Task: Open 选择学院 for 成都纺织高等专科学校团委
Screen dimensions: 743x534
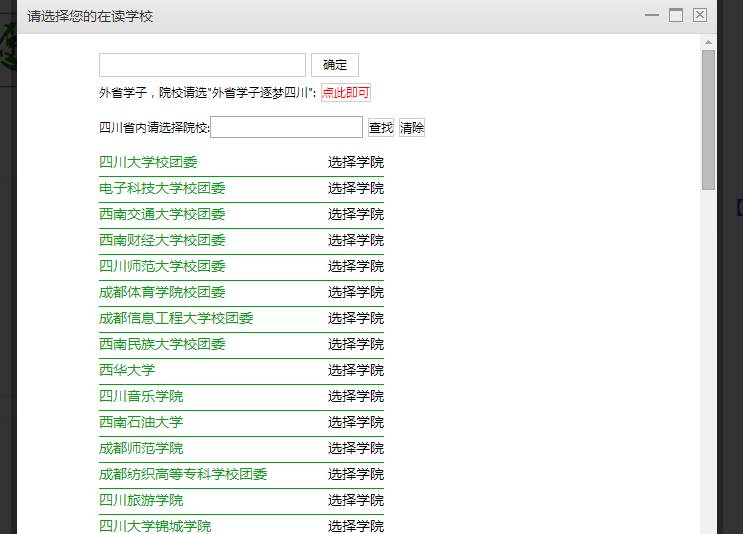Action: pos(355,474)
